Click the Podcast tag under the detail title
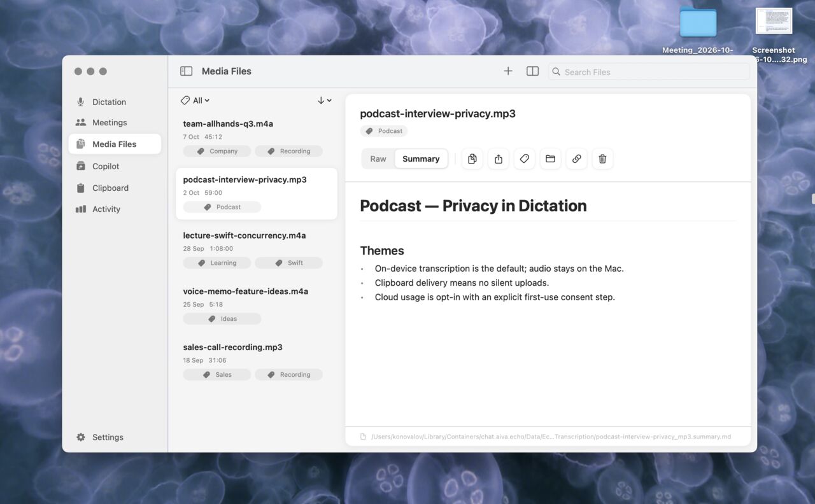 (384, 131)
